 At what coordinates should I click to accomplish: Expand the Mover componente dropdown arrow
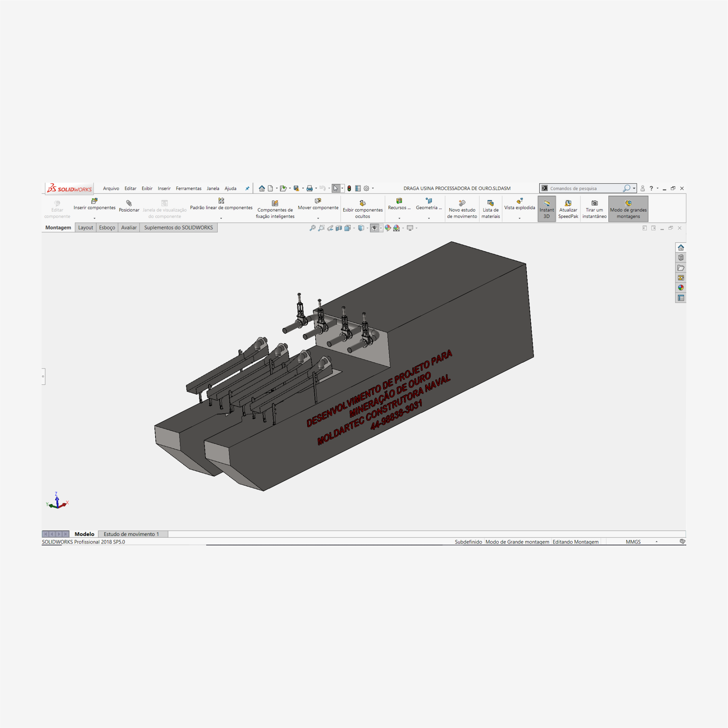click(318, 218)
